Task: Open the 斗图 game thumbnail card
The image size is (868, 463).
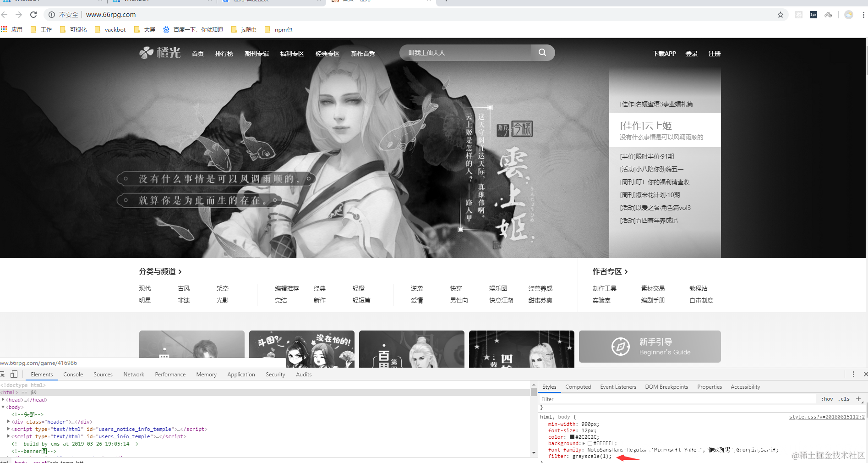Action: coord(302,349)
